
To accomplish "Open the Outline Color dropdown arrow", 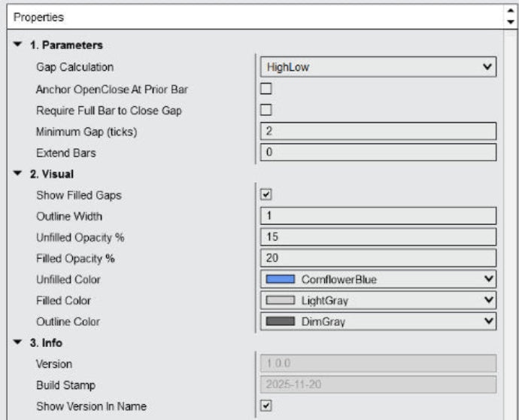I will click(x=489, y=321).
